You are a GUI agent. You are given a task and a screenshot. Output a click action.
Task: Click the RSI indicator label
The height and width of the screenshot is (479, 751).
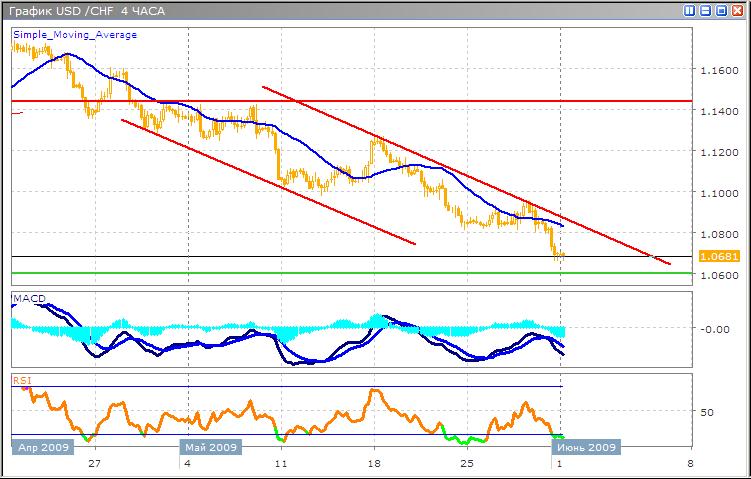pyautogui.click(x=21, y=380)
